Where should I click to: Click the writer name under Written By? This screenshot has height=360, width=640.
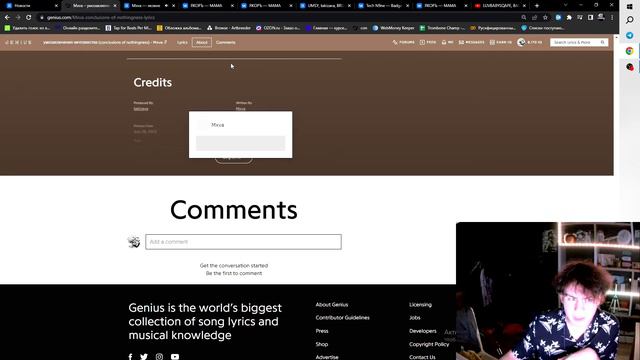240,109
